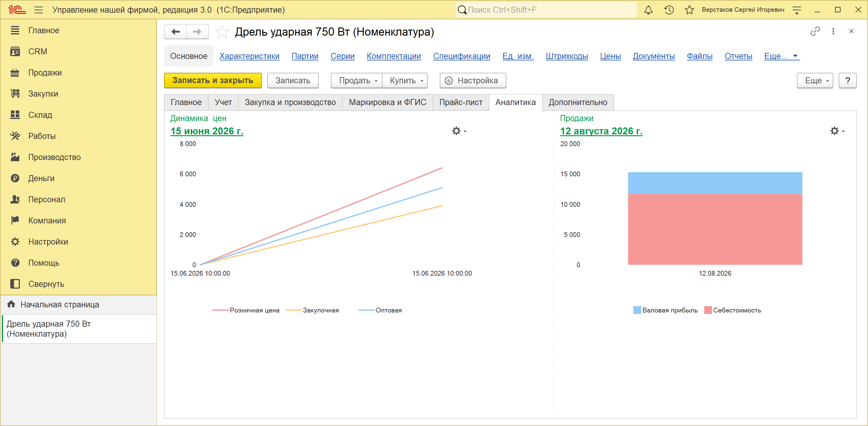Go back with the left arrow button
This screenshot has height=426, width=868.
tap(176, 32)
